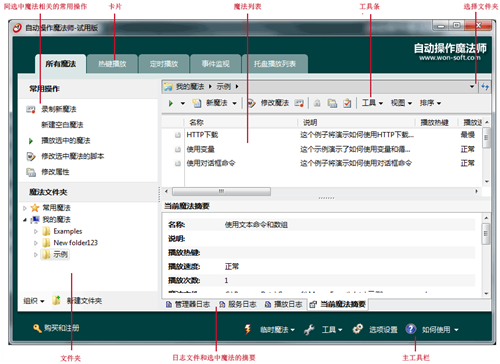The width and height of the screenshot is (500, 364).
Task: Click the 修改魔法 edit magic toolbar icon
Action: pos(251,103)
